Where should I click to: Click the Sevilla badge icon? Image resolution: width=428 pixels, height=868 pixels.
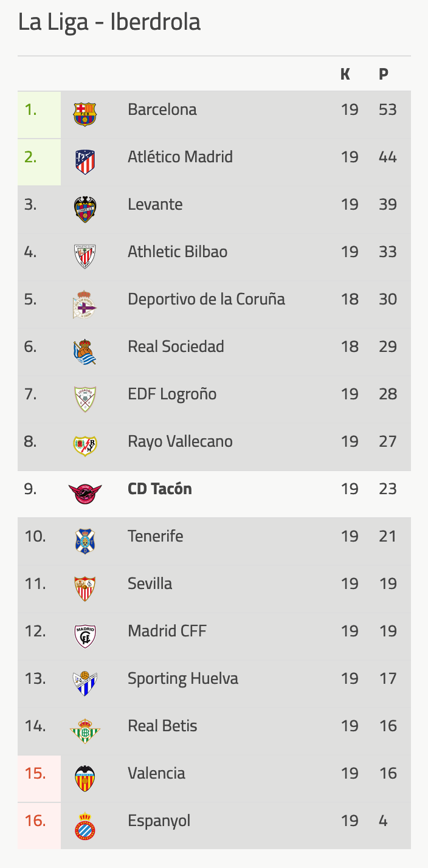click(x=85, y=588)
